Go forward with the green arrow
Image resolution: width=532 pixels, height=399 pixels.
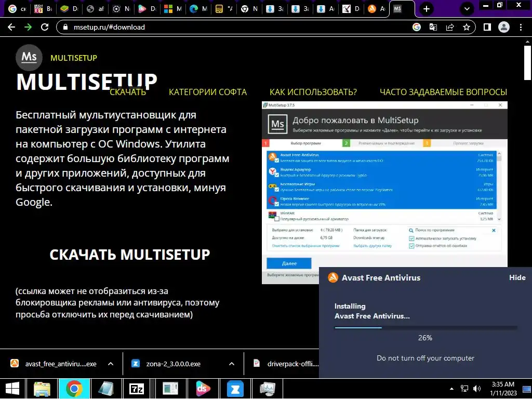tap(28, 27)
